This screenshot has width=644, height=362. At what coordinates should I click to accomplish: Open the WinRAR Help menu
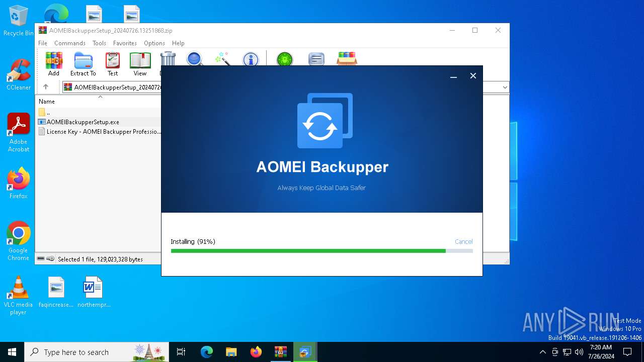[x=178, y=43]
